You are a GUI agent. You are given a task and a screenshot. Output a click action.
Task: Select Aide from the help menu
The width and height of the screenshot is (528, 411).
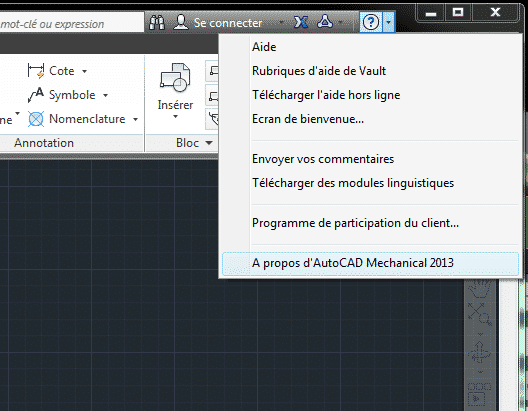(x=264, y=47)
